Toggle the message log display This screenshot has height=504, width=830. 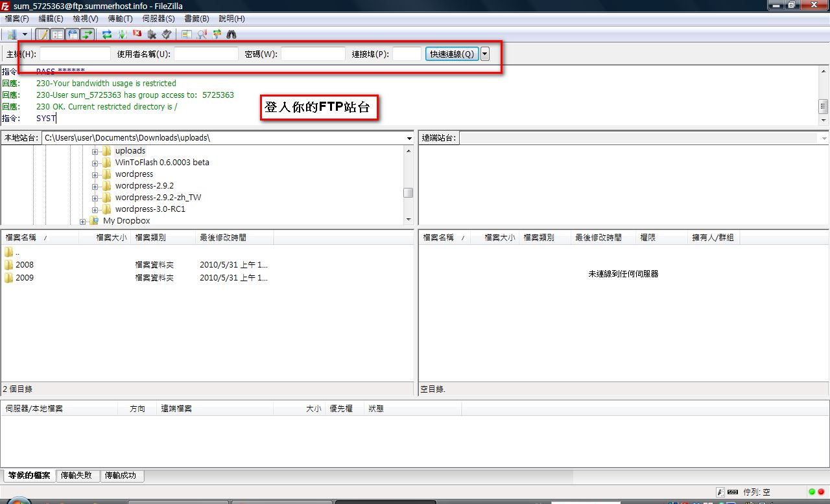(43, 34)
